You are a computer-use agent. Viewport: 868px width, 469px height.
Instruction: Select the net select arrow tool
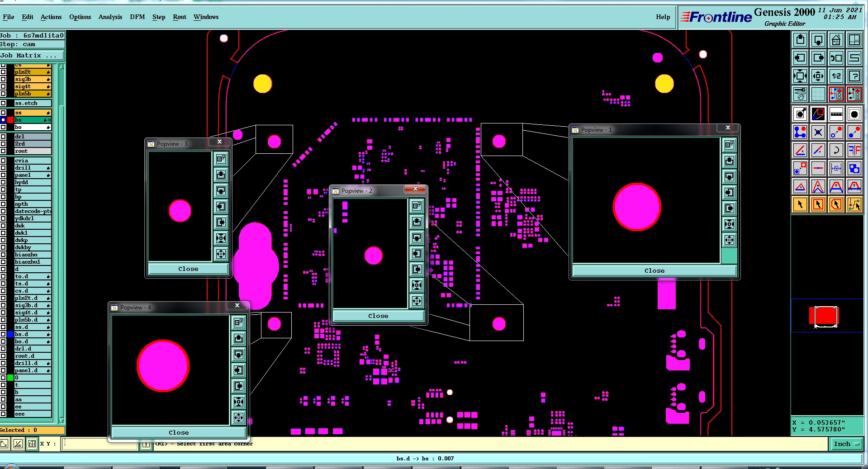pos(854,204)
